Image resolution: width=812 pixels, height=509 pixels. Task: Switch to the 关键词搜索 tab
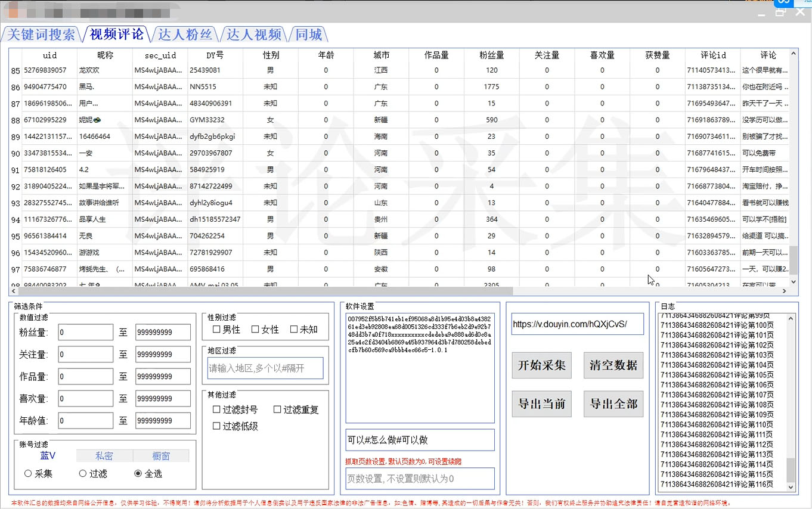(x=41, y=35)
